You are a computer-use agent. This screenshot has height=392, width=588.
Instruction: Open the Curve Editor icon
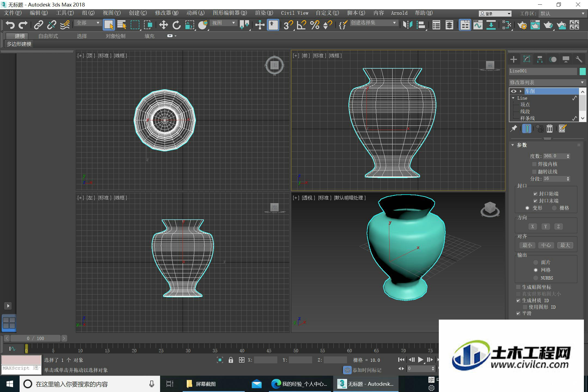(x=478, y=25)
